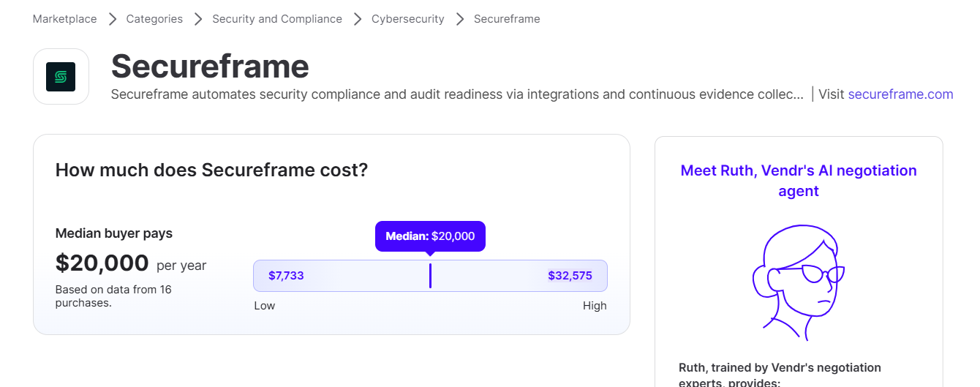The width and height of the screenshot is (980, 387).
Task: Click 'Ruth, trained by Vendr's negotiation' text
Action: coord(780,368)
